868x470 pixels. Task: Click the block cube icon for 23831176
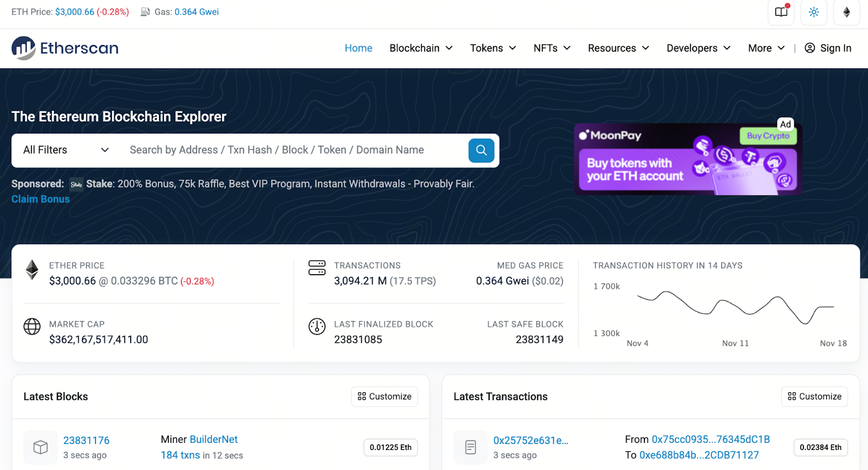pos(41,447)
